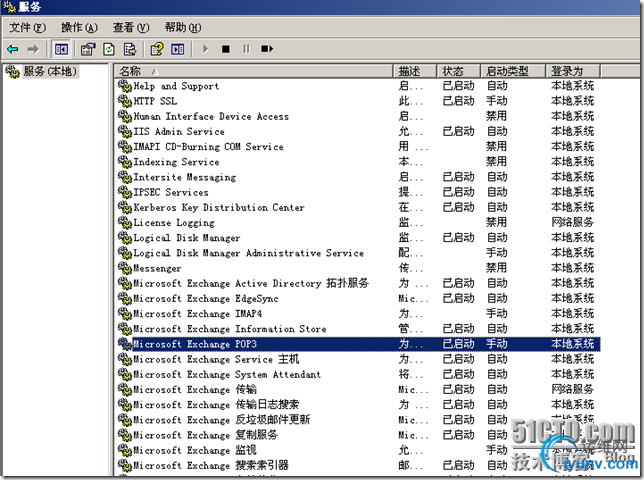This screenshot has width=644, height=480.
Task: Click Mic... description of Microsoft Exchange EdgeSync
Action: [413, 299]
